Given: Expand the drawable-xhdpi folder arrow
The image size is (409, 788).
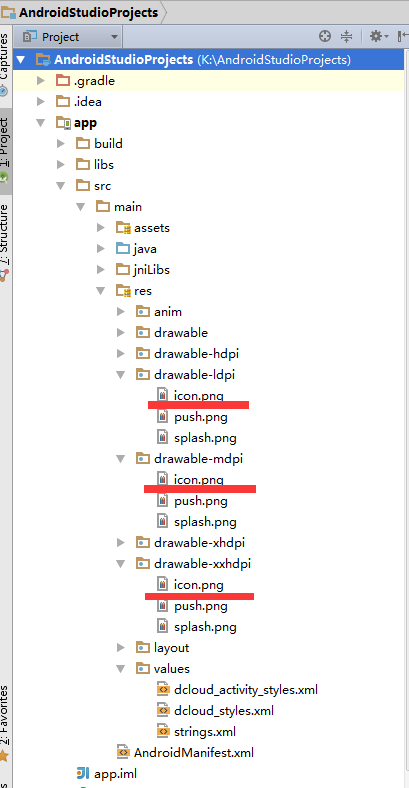Looking at the screenshot, I should pos(121,543).
